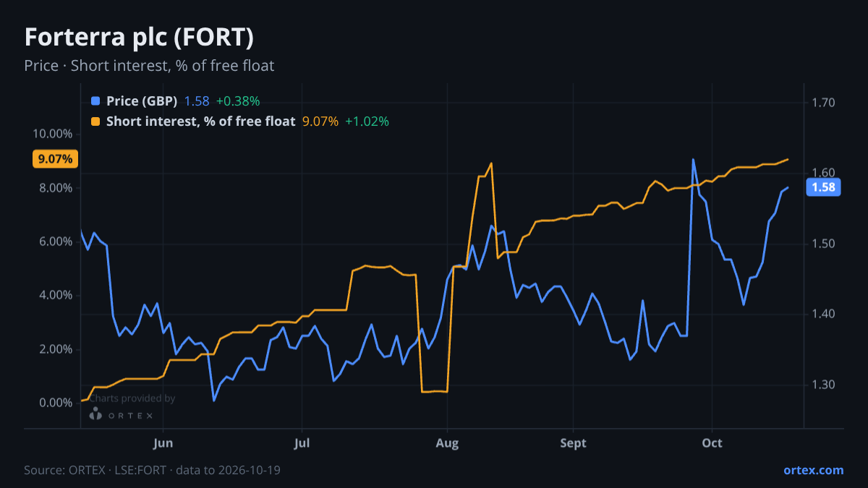Click the Price (GBP) legend label
The image size is (868, 488).
142,101
